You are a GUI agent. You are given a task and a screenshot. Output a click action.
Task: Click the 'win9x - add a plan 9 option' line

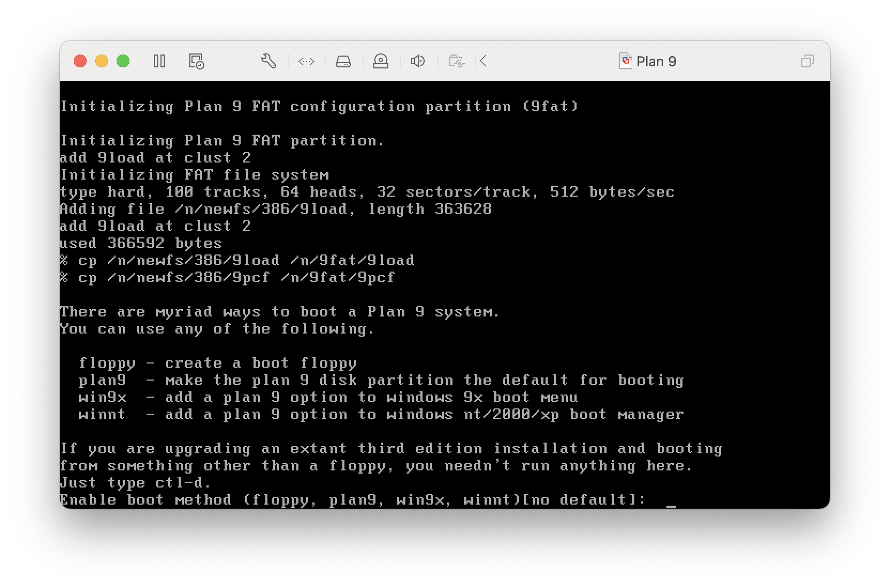pyautogui.click(x=328, y=397)
